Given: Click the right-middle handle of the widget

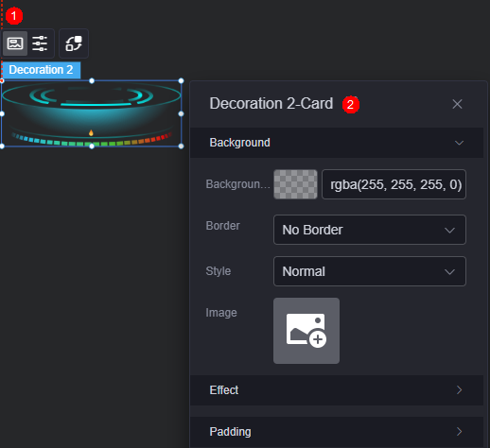Looking at the screenshot, I should tap(181, 113).
